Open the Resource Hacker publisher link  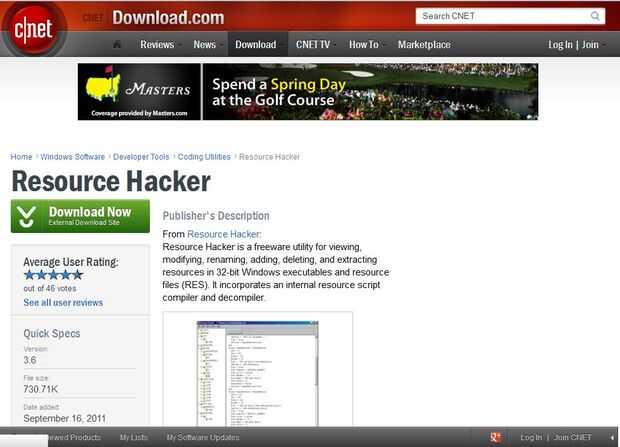(224, 234)
